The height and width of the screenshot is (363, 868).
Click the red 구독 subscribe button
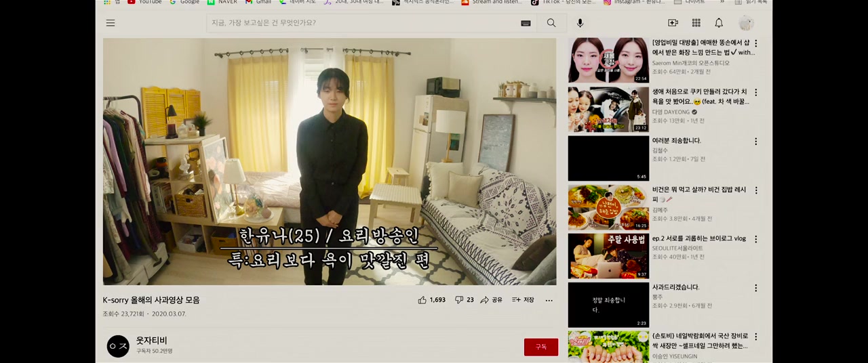[x=540, y=347]
